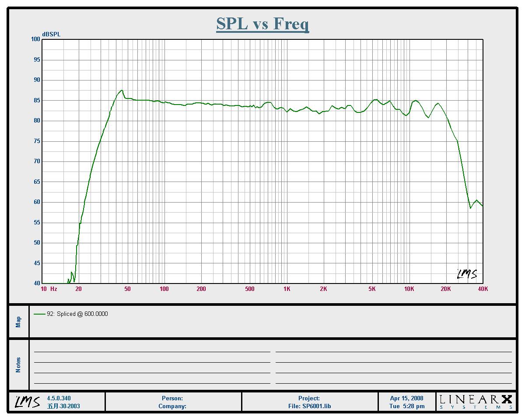Image resolution: width=525 pixels, height=420 pixels.
Task: Click the Project: field label
Action: [x=310, y=399]
